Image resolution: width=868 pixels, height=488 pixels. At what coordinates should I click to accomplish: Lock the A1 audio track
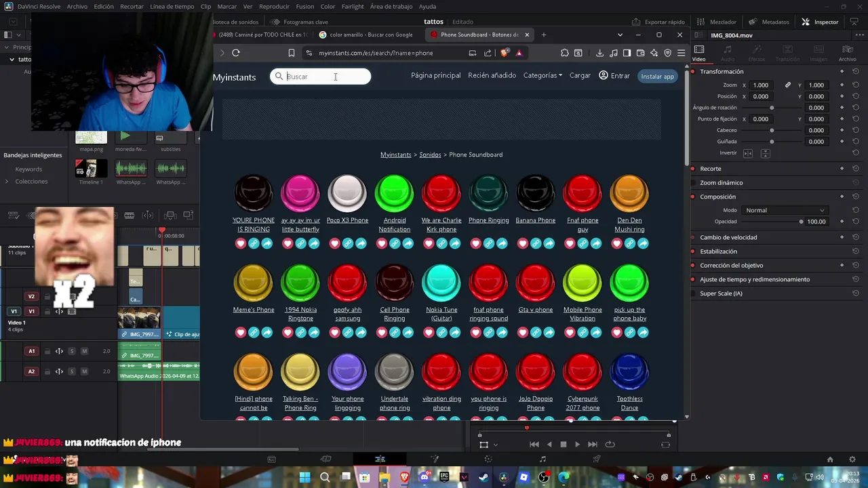pos(47,351)
